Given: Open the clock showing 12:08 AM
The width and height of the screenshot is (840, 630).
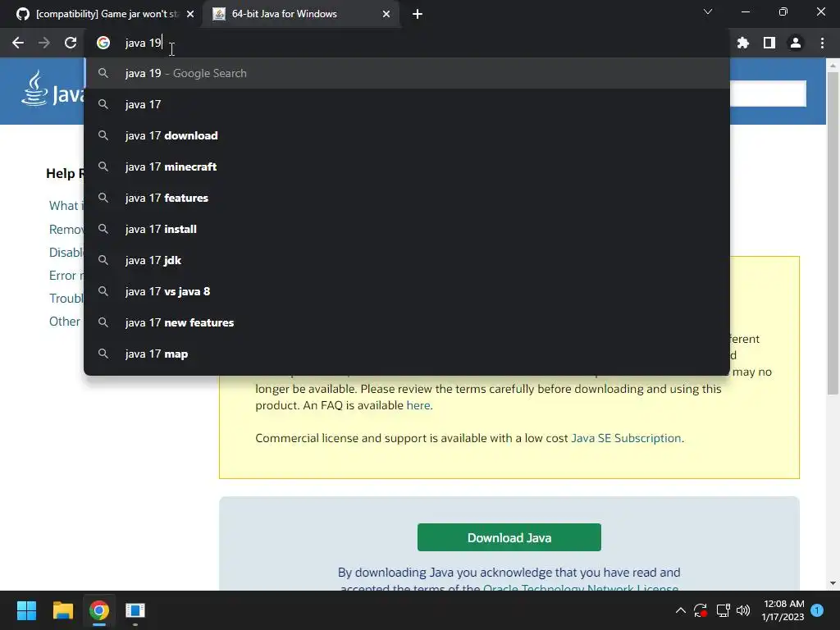Looking at the screenshot, I should pos(783,610).
